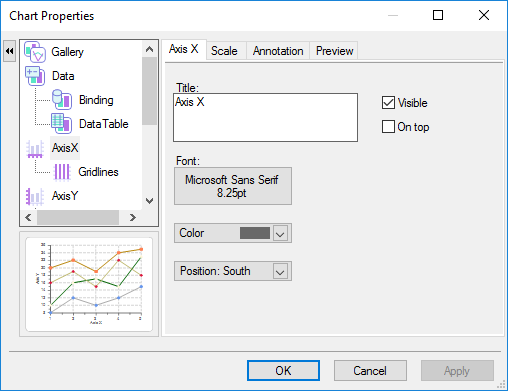Click the gray color swatch
The width and height of the screenshot is (508, 391).
[255, 233]
